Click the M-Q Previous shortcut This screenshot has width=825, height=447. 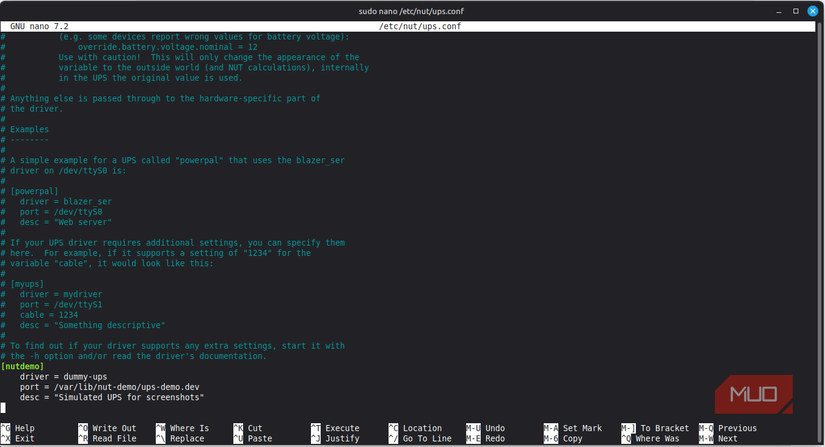pos(728,428)
